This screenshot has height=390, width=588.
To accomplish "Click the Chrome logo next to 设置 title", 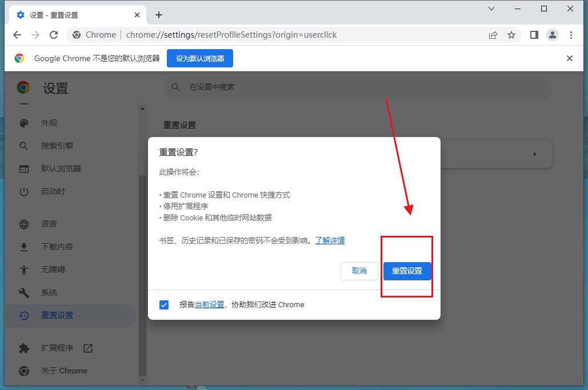I will tap(23, 88).
